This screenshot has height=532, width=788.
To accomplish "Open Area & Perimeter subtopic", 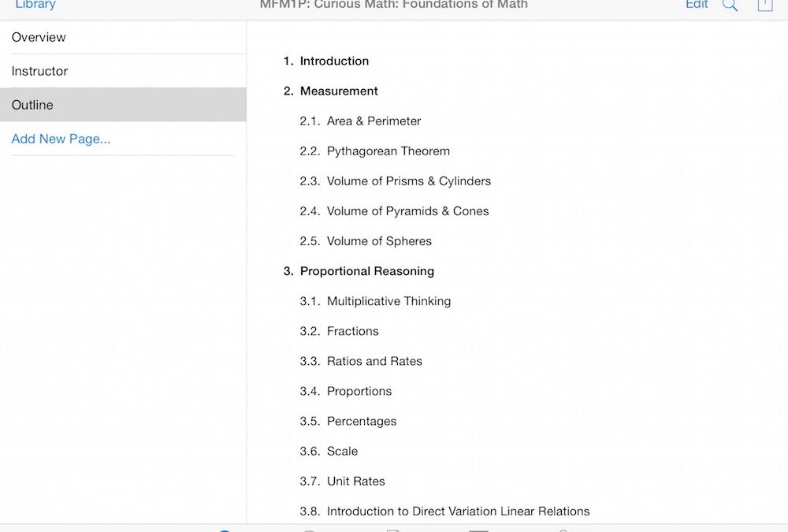I will [x=374, y=121].
